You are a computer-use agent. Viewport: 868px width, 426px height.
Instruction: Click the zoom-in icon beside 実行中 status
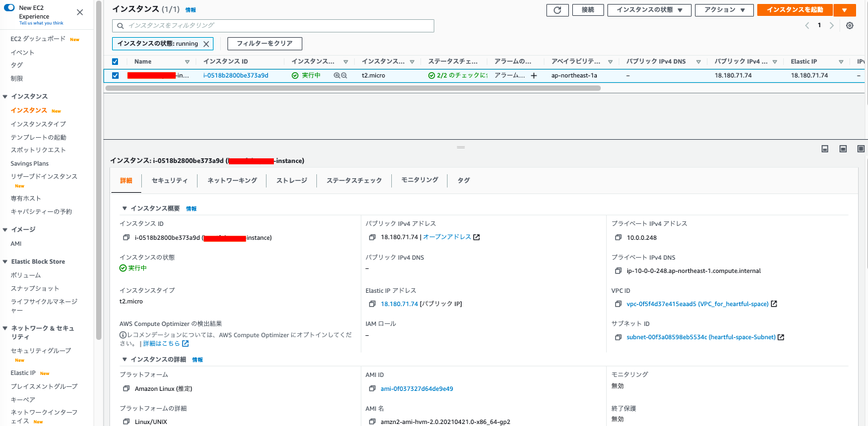tap(337, 76)
